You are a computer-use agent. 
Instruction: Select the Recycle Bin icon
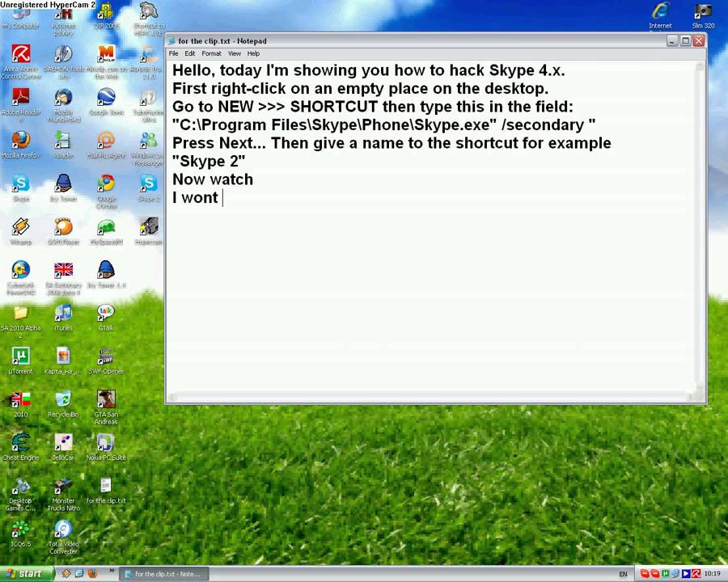click(64, 404)
